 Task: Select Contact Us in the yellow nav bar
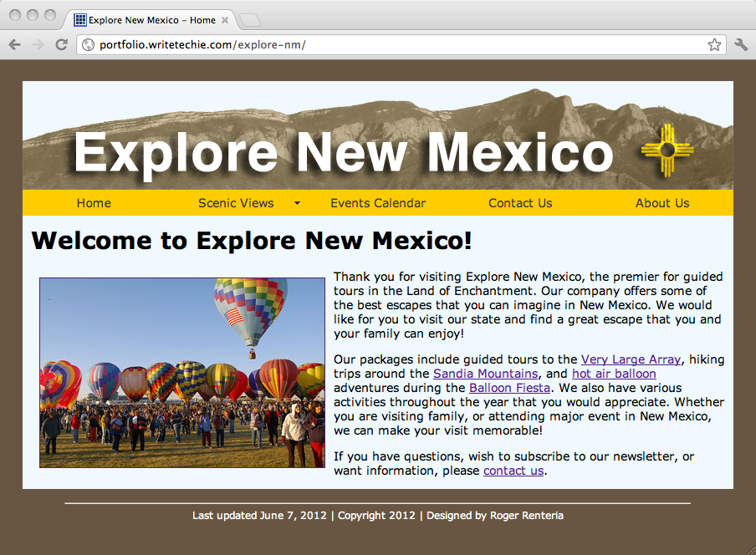pos(520,203)
